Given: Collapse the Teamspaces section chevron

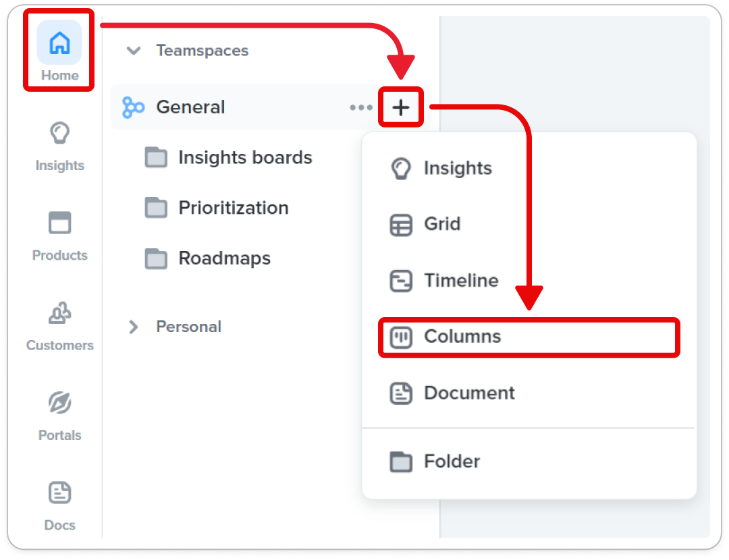Looking at the screenshot, I should 134,50.
